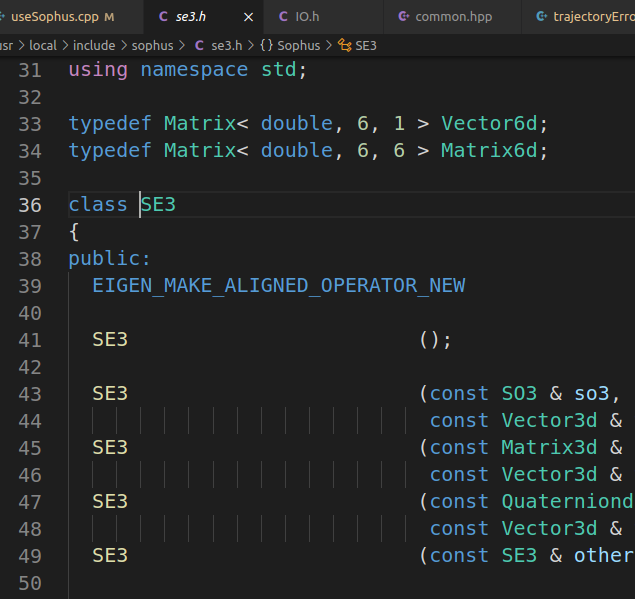
Task: Click 'Quaterniond' on line 47
Action: pyautogui.click(x=567, y=501)
